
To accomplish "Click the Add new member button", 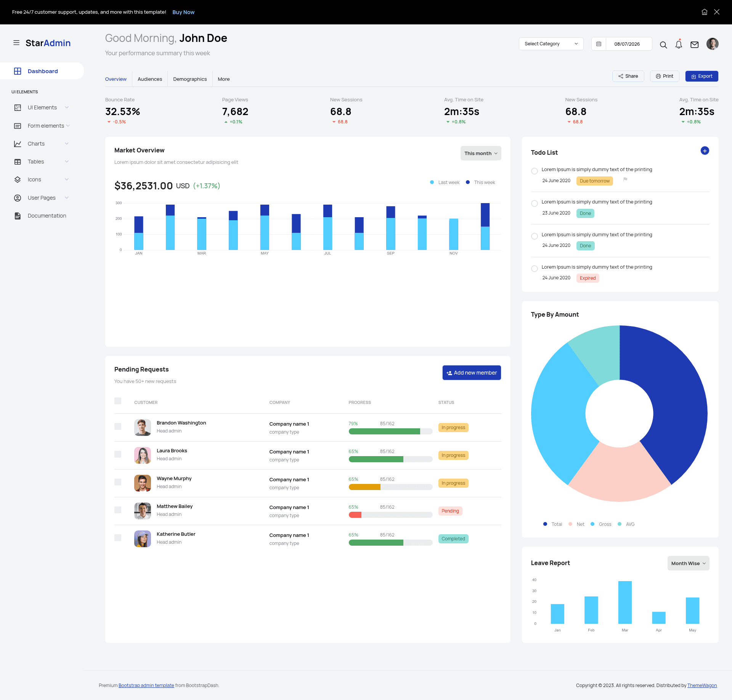I will (472, 373).
